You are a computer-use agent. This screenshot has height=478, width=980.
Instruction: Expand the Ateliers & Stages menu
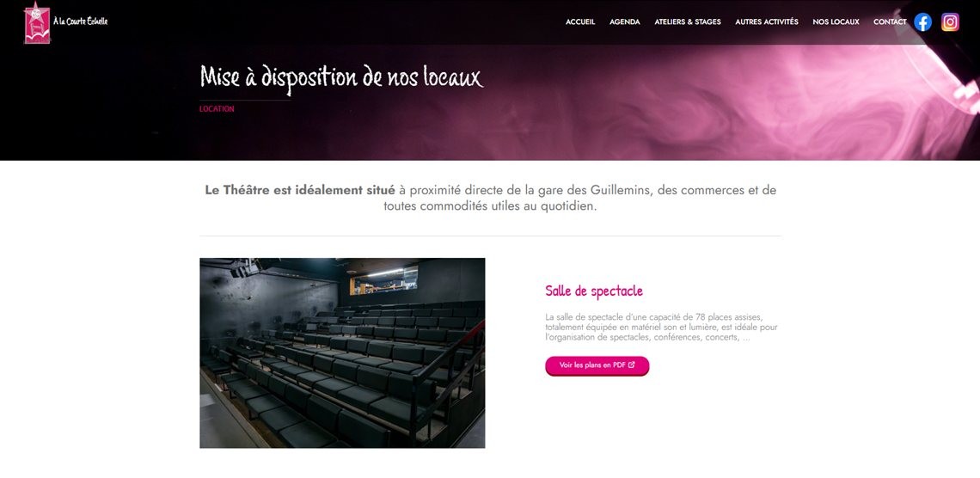(x=688, y=21)
